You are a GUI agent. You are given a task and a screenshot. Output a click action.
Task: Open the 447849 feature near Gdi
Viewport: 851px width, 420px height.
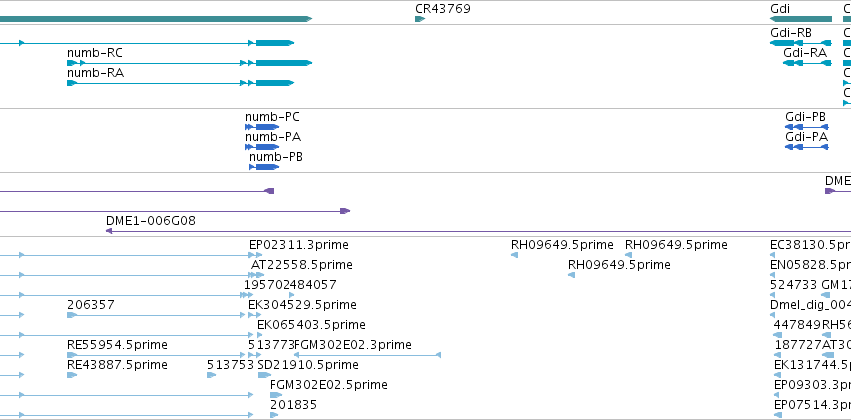(778, 335)
